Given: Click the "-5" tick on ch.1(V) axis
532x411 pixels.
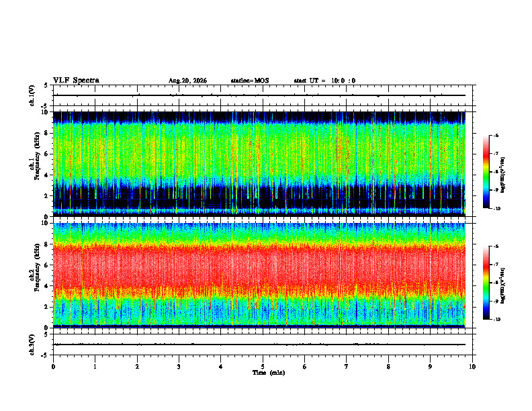Looking at the screenshot, I should pyautogui.click(x=45, y=106).
